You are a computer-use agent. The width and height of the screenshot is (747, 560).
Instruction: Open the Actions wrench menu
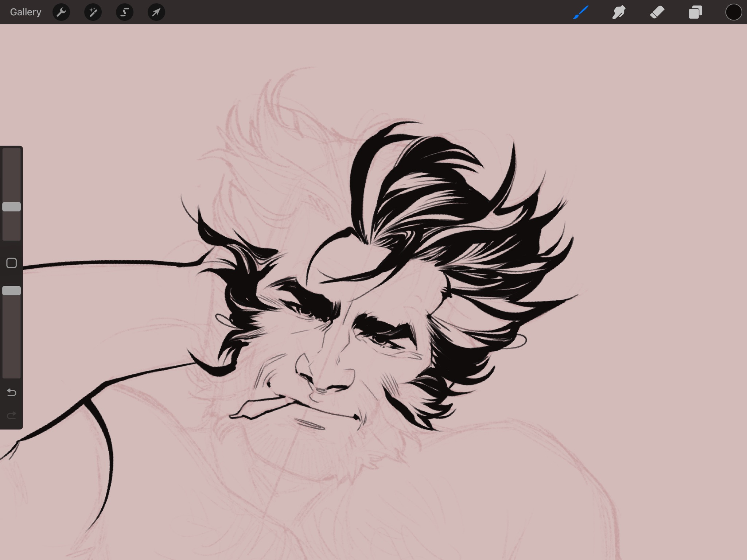tap(61, 12)
